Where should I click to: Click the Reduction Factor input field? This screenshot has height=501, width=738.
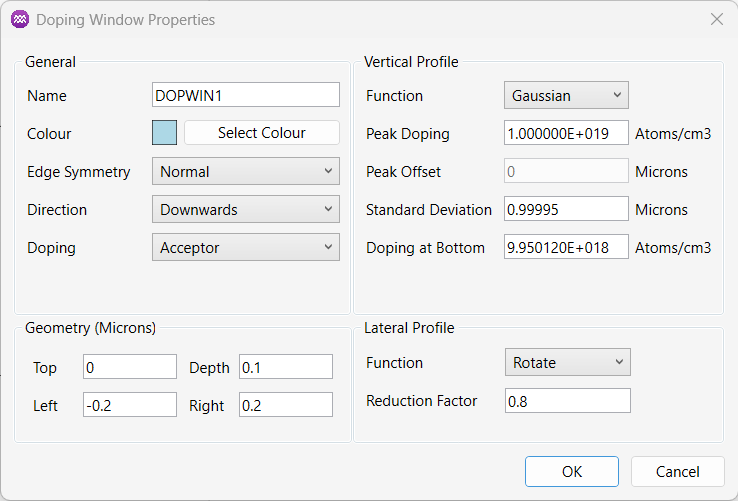(568, 401)
